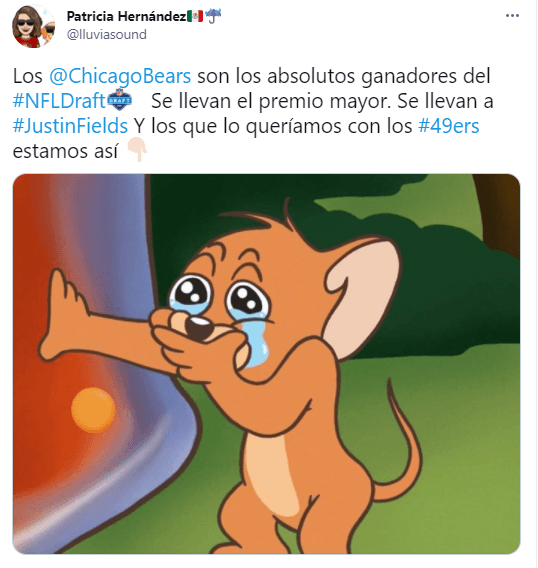Image resolution: width=538 pixels, height=568 pixels.
Task: Click the words 'estamos así' in tweet
Action: pyautogui.click(x=65, y=151)
